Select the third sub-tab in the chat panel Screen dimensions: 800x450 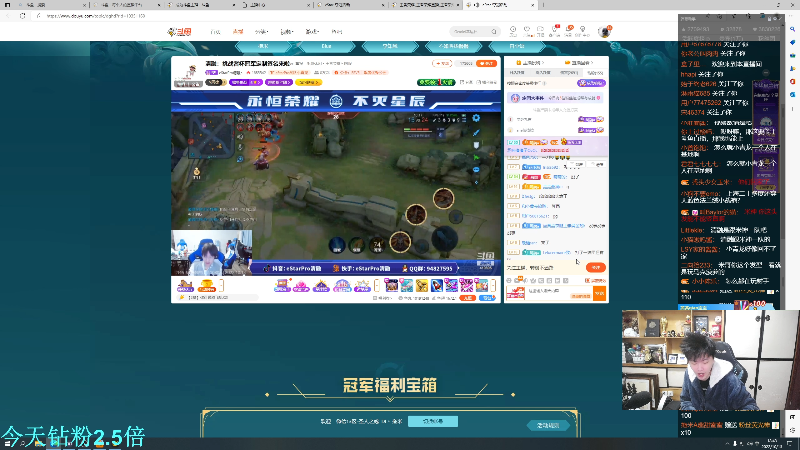(569, 72)
